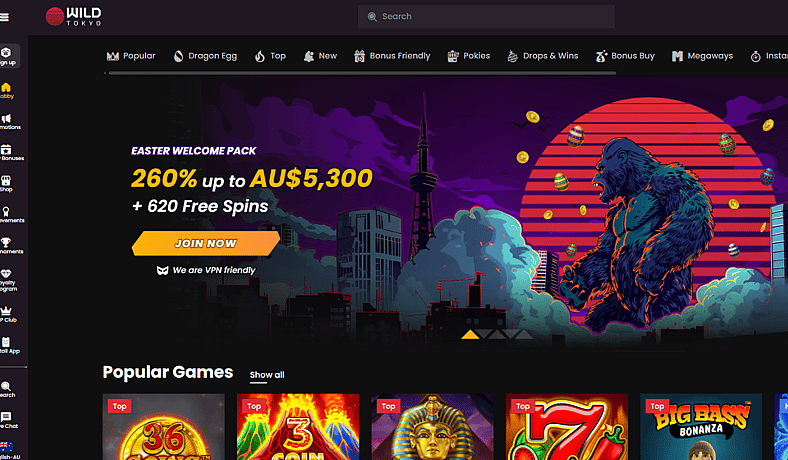Click the JOIN NOW banner button
This screenshot has height=460, width=788.
(x=206, y=243)
